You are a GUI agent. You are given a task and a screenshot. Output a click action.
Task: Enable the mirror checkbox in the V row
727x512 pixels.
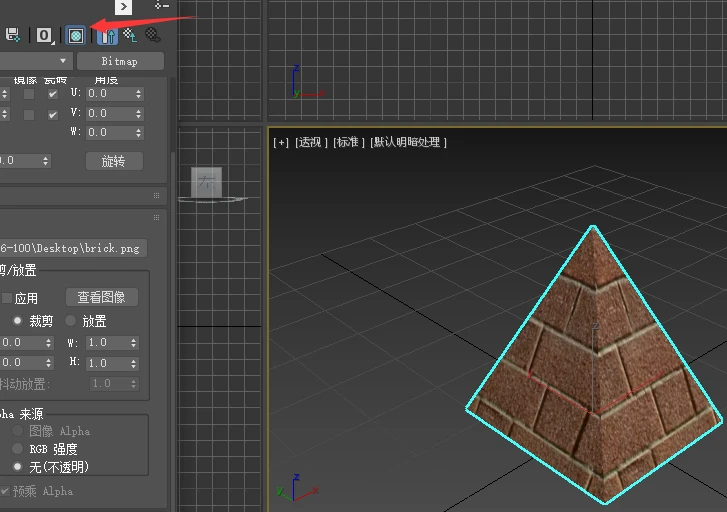pos(29,115)
